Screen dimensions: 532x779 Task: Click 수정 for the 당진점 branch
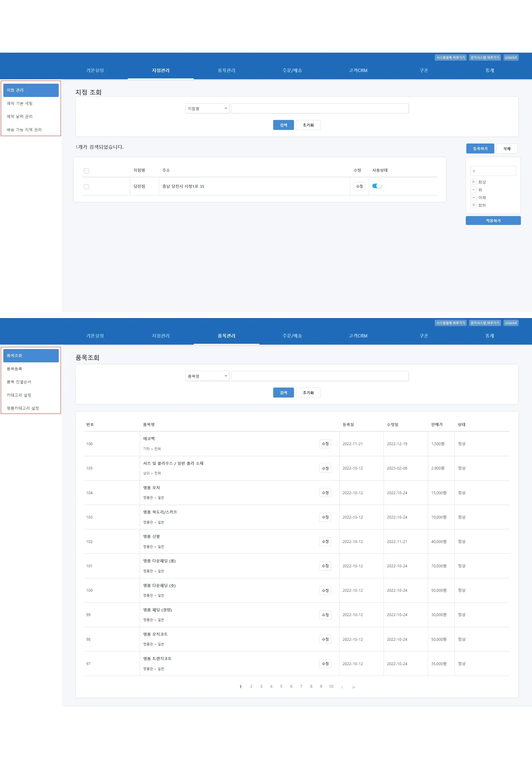pyautogui.click(x=359, y=186)
